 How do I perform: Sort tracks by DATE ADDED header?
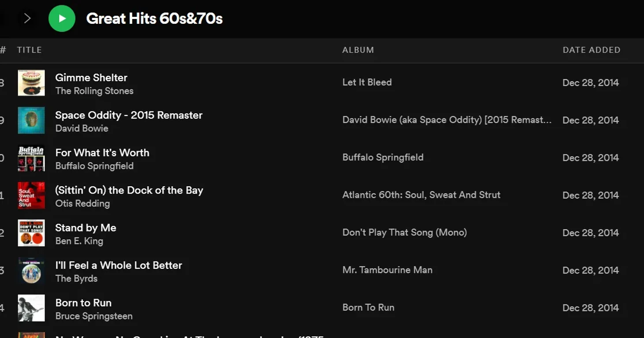tap(592, 50)
